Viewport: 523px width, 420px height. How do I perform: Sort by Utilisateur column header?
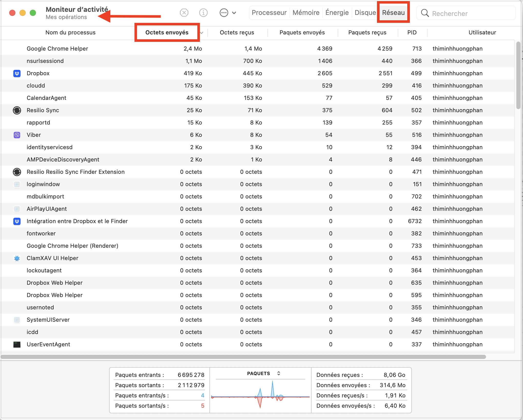pyautogui.click(x=482, y=33)
